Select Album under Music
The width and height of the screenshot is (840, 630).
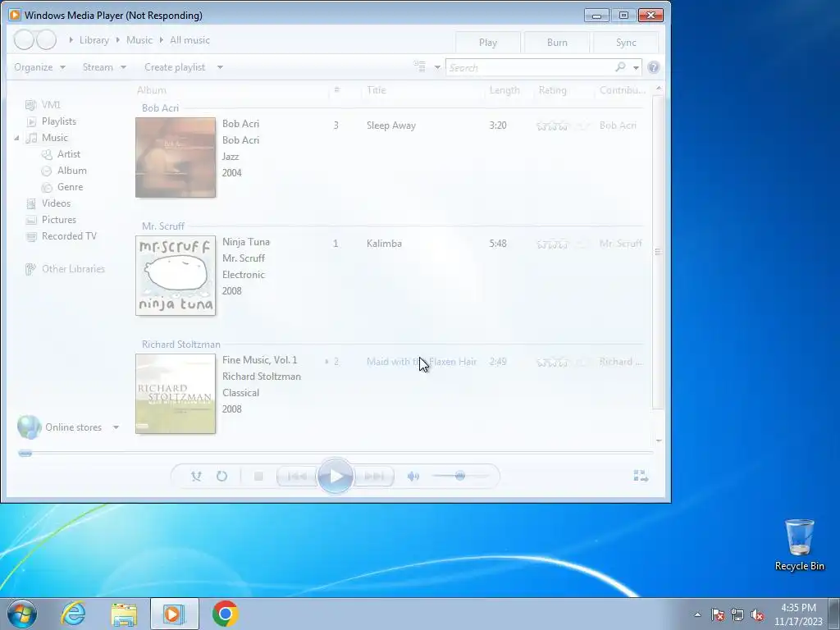click(x=72, y=171)
